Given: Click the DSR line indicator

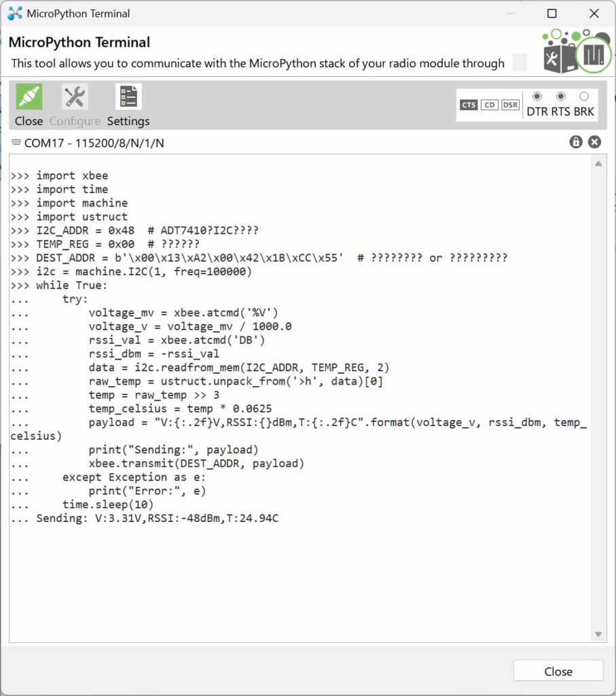Looking at the screenshot, I should click(510, 105).
